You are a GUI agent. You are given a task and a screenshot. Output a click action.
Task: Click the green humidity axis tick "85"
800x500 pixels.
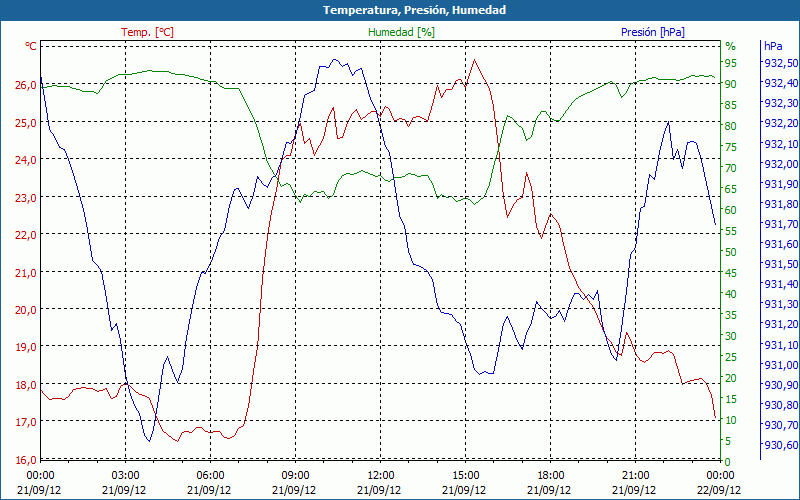coord(731,105)
